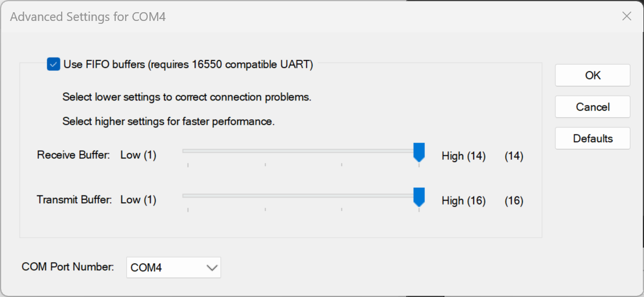This screenshot has width=644, height=297.
Task: Click the Transmit Buffer "High (16)" label
Action: (x=463, y=201)
